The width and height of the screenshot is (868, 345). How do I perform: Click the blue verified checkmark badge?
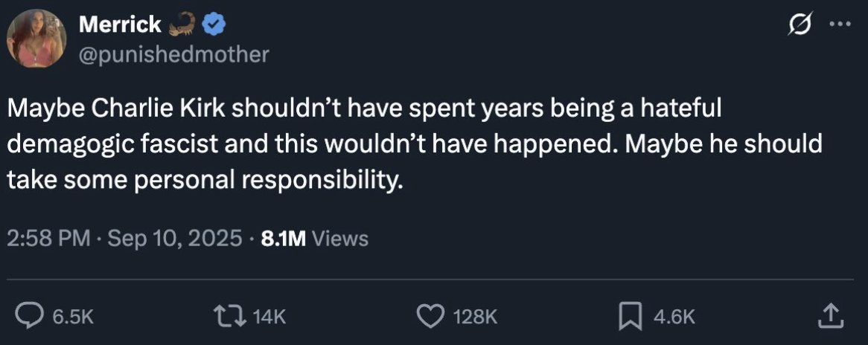click(x=216, y=25)
